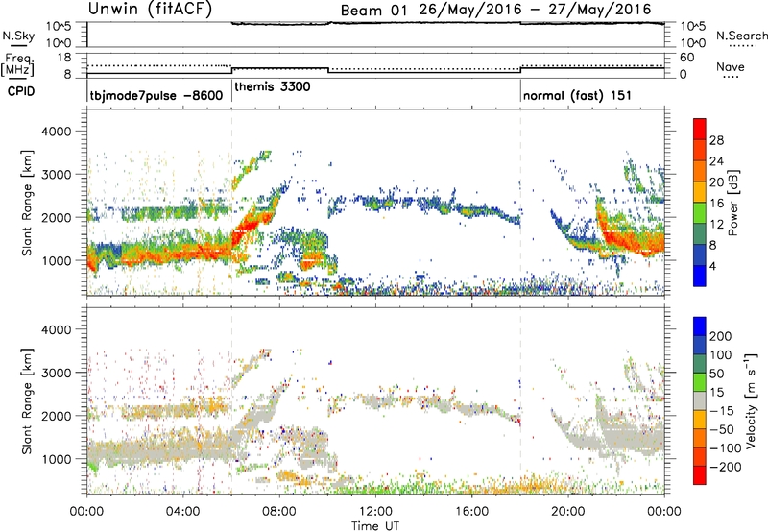Select the 'Freq. [MHz]' axis label

(18, 64)
